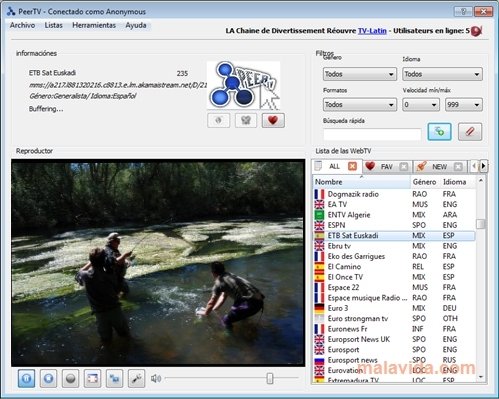Select Dogmazik radio channel
Viewport: 499px width, 399px height.
[394, 194]
